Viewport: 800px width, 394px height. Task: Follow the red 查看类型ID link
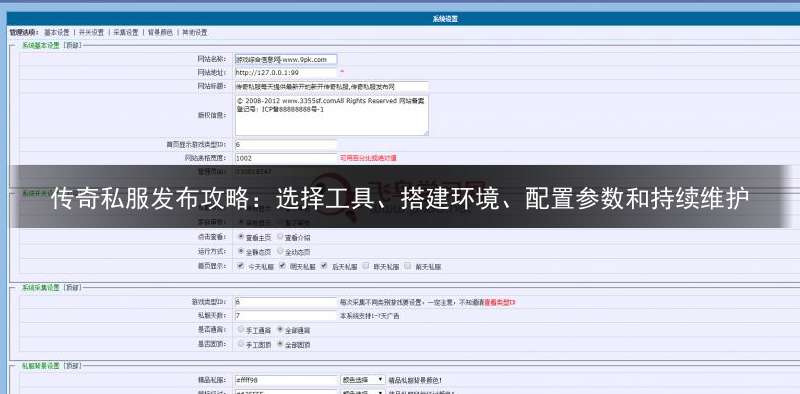click(499, 302)
